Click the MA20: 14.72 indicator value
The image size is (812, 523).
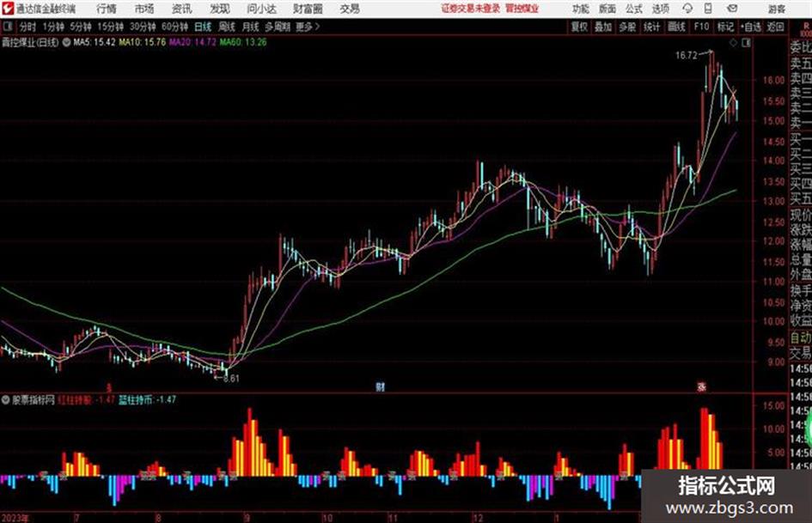click(x=192, y=42)
